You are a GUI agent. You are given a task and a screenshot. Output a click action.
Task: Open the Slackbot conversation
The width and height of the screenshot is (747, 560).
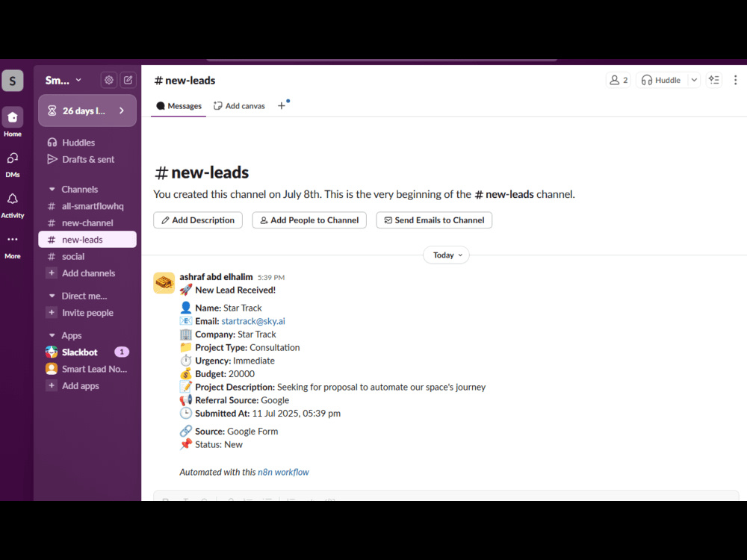coord(87,352)
